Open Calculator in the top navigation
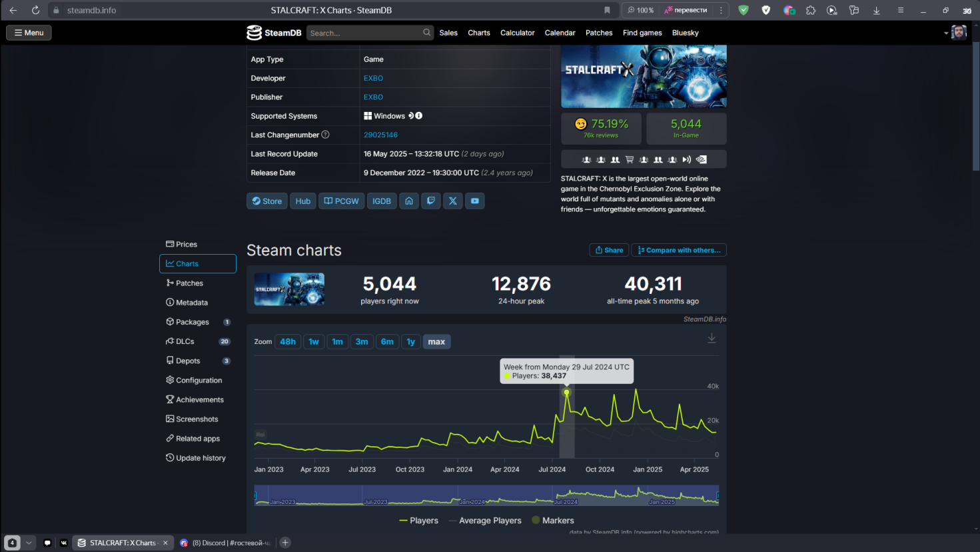This screenshot has width=980, height=552. coord(518,33)
